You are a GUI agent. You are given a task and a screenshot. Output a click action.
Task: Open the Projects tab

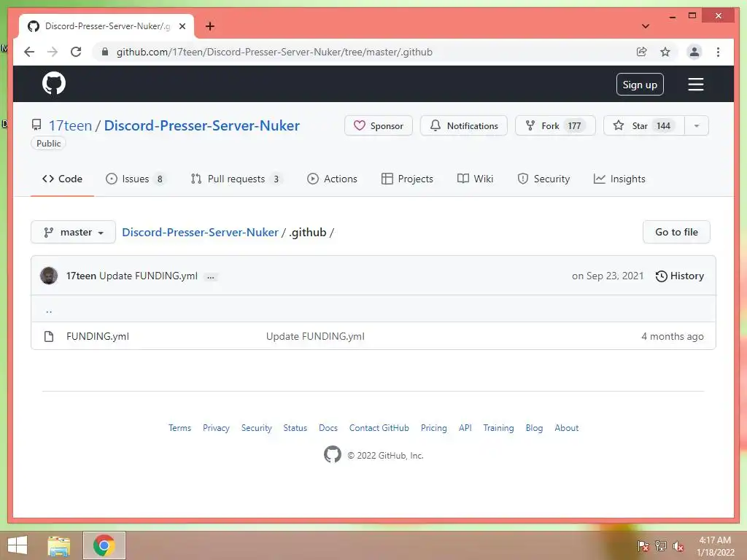pyautogui.click(x=407, y=179)
